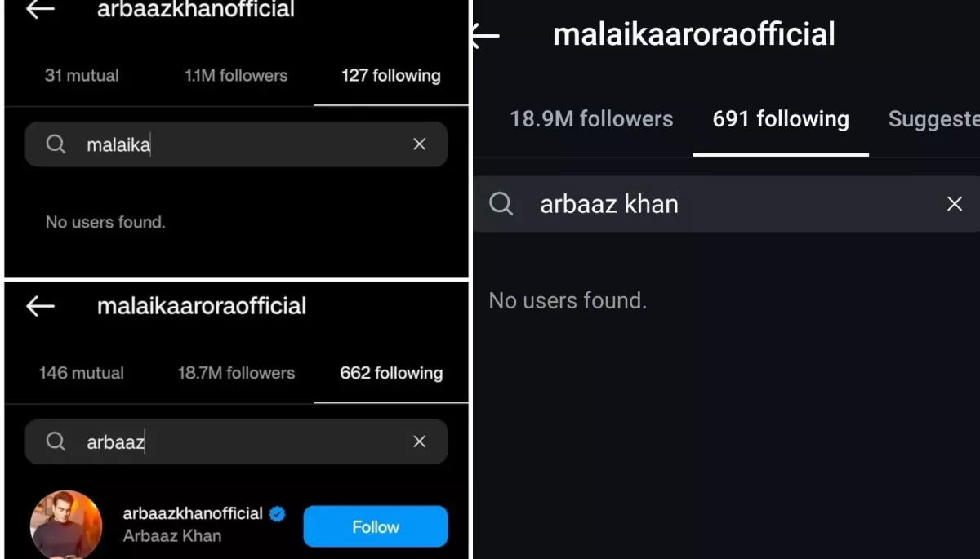Tap the search magnifier beside 'arbaaz'
Screen dimensions: 980x559
point(56,441)
